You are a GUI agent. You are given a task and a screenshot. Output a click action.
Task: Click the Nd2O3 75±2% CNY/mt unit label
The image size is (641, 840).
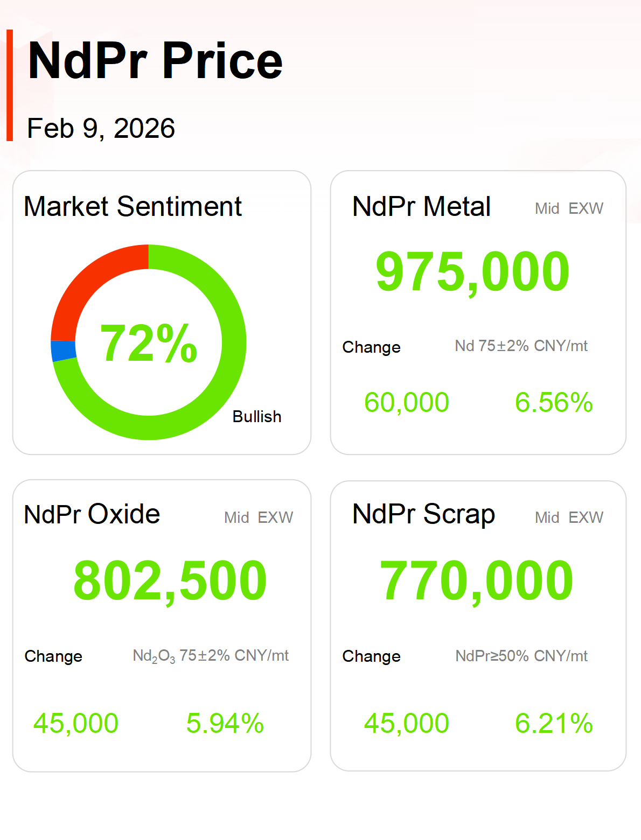211,656
